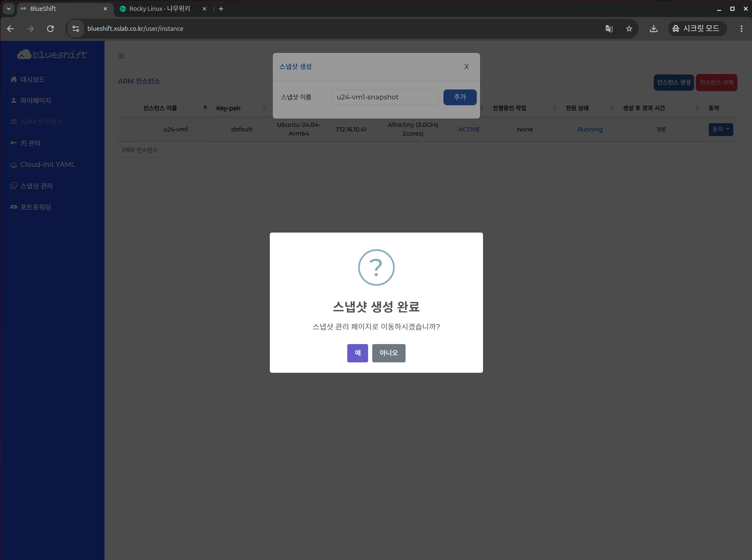This screenshot has height=560, width=752.
Task: Click the 스냅샷 이름 input field
Action: pos(384,97)
